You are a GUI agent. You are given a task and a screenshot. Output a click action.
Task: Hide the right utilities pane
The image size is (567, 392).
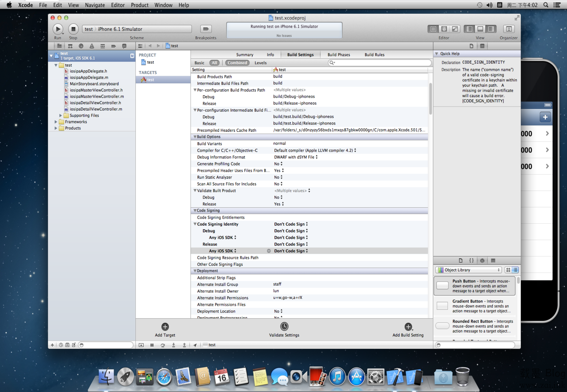pos(491,29)
